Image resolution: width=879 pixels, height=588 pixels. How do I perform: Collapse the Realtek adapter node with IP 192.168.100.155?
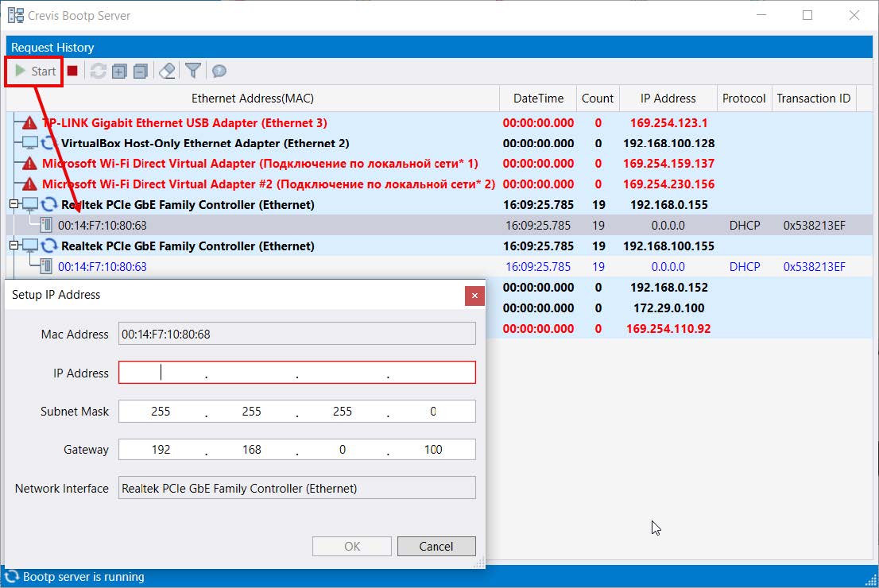(x=14, y=245)
